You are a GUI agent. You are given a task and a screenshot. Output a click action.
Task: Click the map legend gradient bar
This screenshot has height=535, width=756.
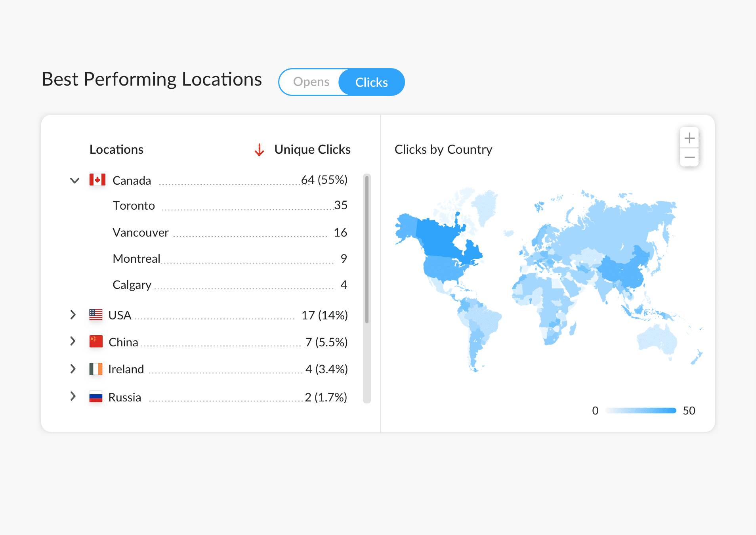(x=641, y=411)
